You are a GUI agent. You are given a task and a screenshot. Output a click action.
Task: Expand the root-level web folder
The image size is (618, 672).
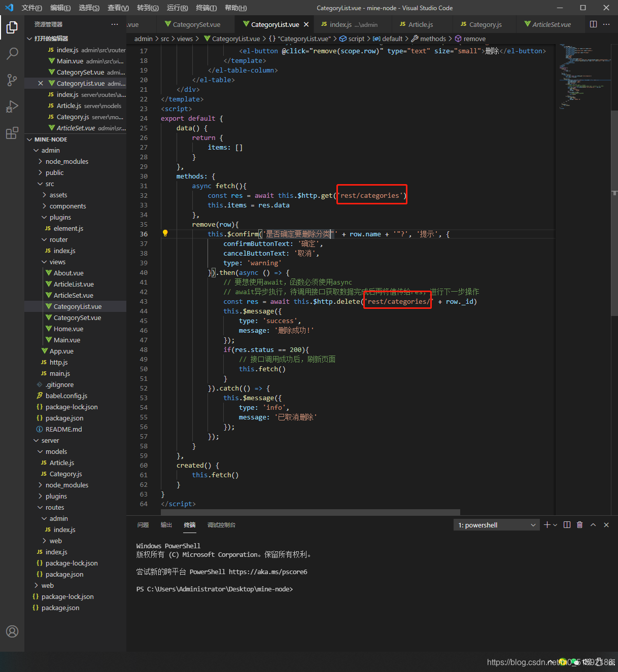pyautogui.click(x=75, y=585)
